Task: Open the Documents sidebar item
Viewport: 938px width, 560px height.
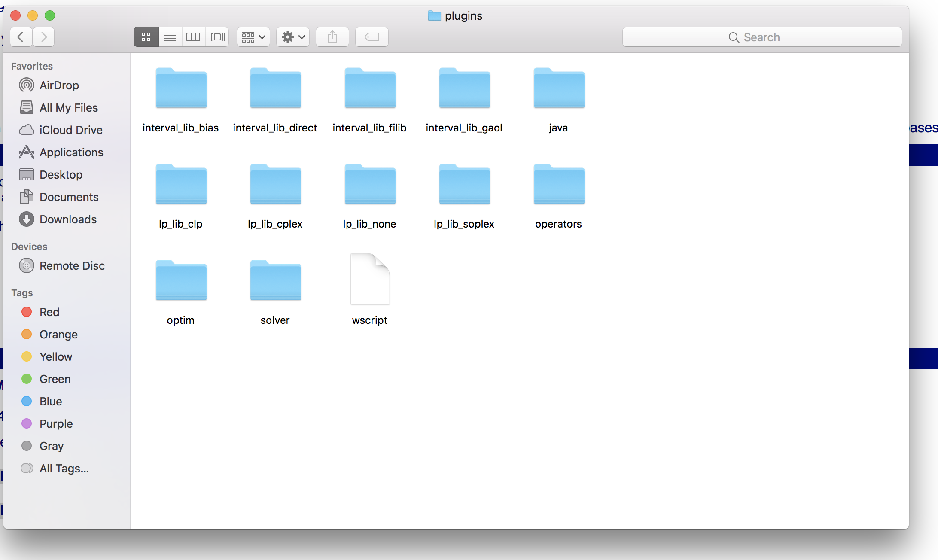Action: (69, 197)
